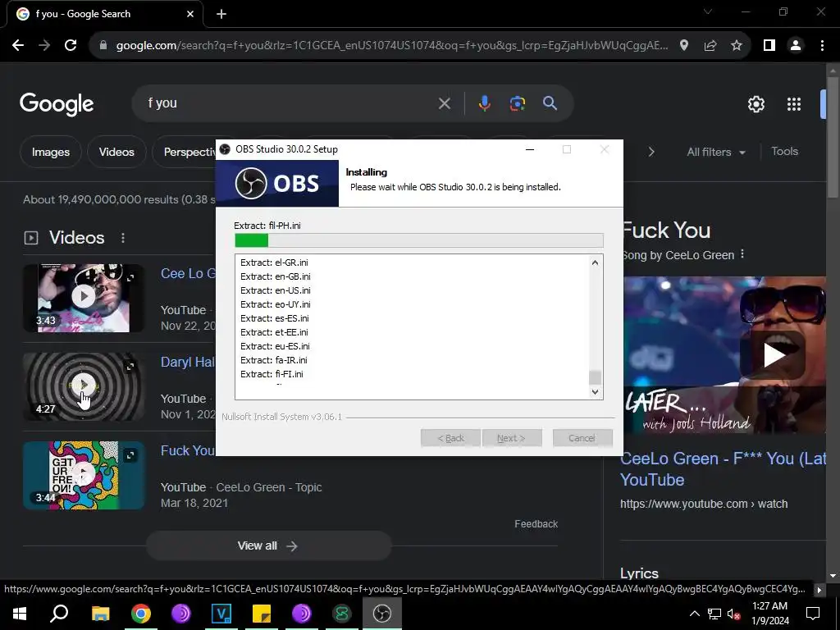
Task: Show hidden system tray icons
Action: [x=694, y=614]
